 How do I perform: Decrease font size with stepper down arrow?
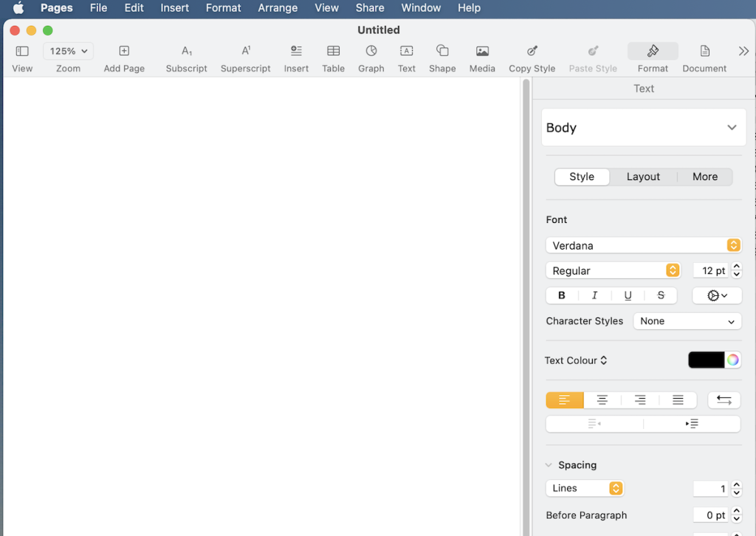pos(736,275)
